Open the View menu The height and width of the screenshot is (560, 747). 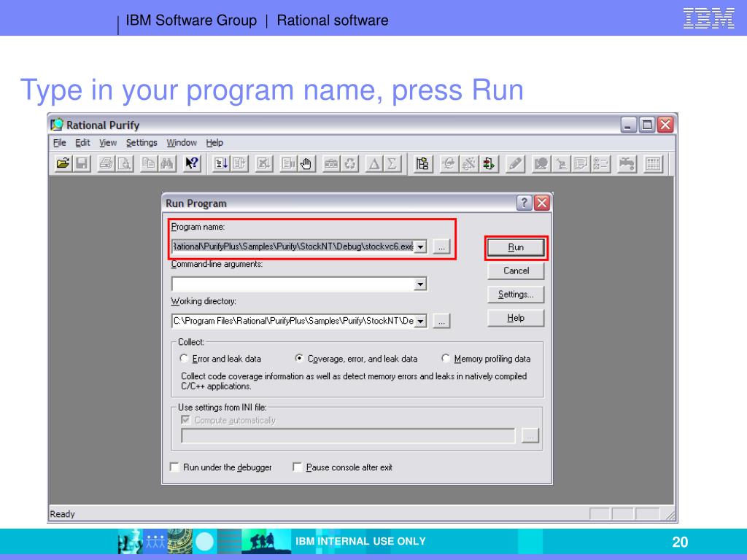pos(108,142)
